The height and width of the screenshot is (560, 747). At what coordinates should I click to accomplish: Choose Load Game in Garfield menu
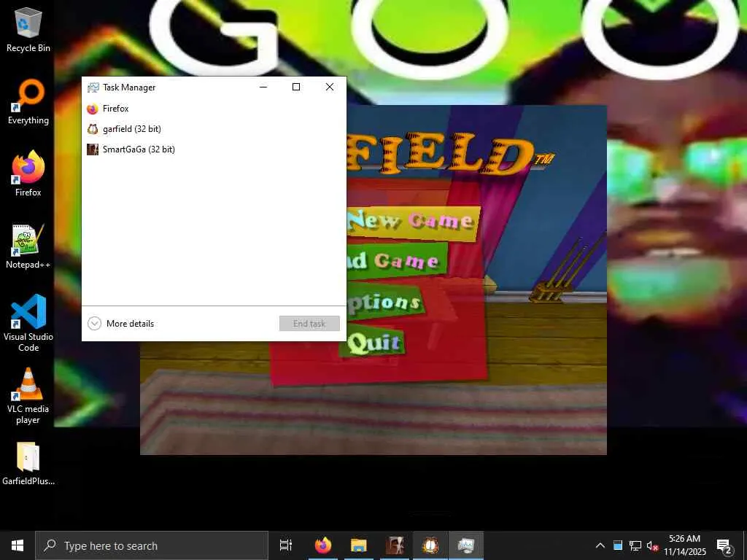397,261
